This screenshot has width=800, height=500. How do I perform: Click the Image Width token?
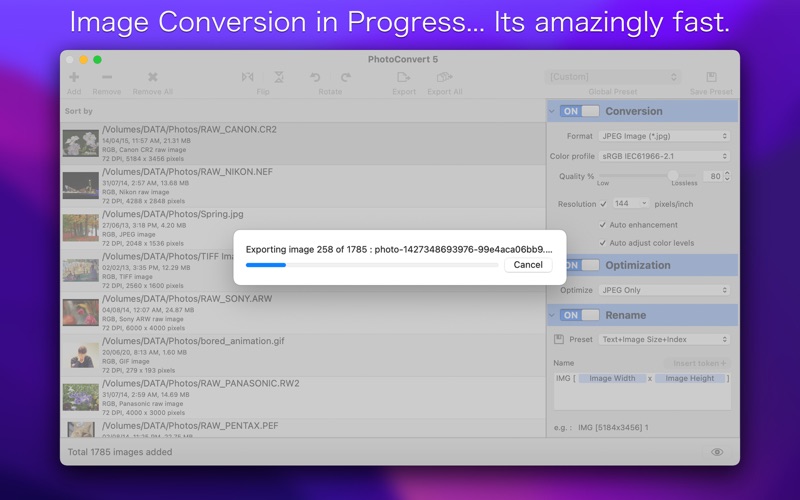tap(612, 379)
